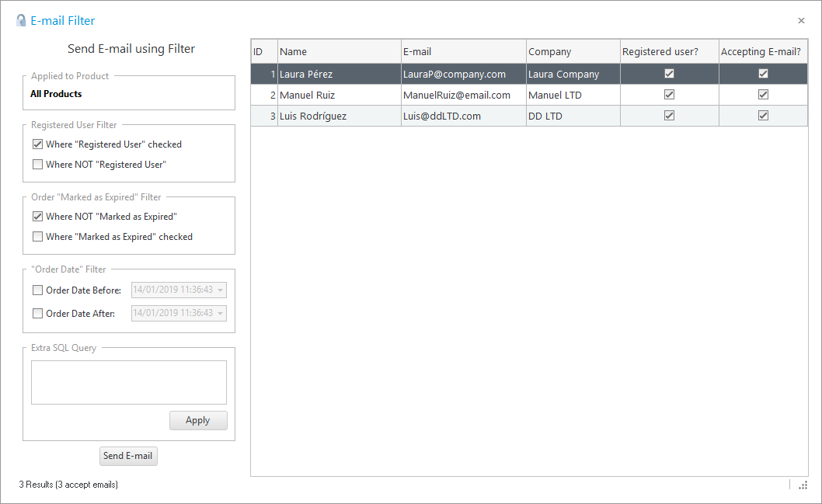The image size is (822, 504).
Task: Enable the Order Date Before checkbox
Action: [38, 290]
